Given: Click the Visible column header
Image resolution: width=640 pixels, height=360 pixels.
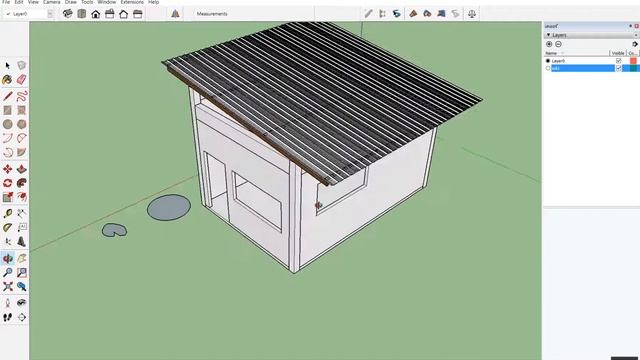Looking at the screenshot, I should click(618, 53).
